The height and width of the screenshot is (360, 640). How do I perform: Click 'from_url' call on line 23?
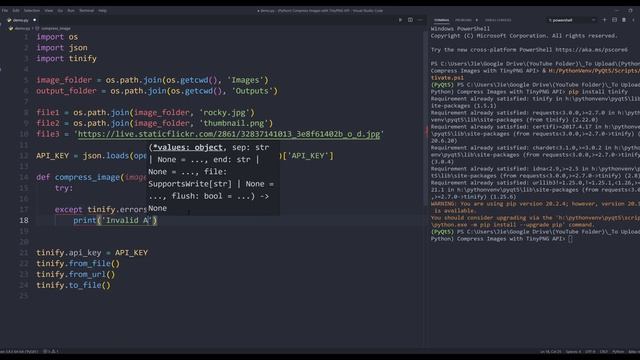pyautogui.click(x=87, y=274)
